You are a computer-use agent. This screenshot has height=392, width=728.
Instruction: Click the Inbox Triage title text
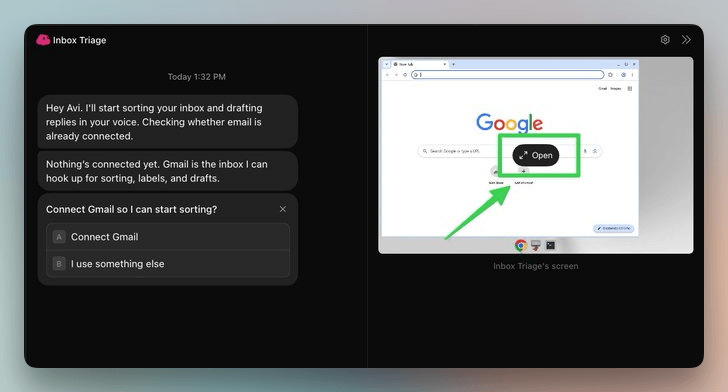tap(79, 40)
